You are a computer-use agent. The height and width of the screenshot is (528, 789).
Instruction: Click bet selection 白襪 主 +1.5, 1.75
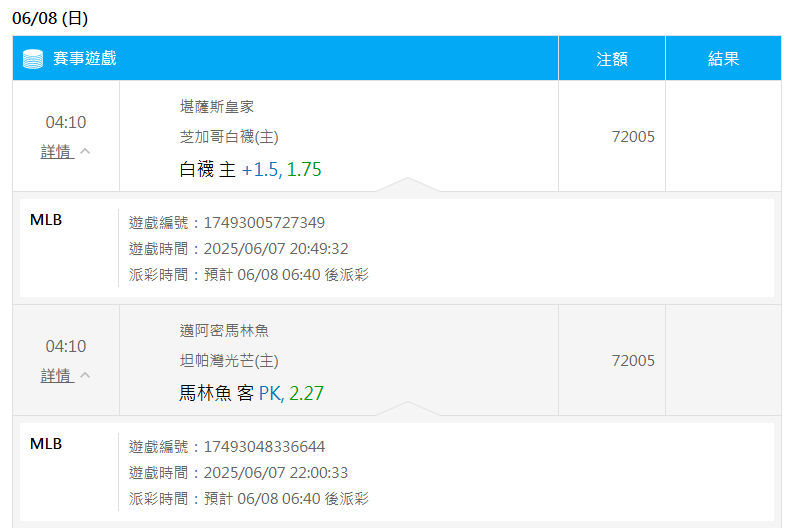point(250,169)
